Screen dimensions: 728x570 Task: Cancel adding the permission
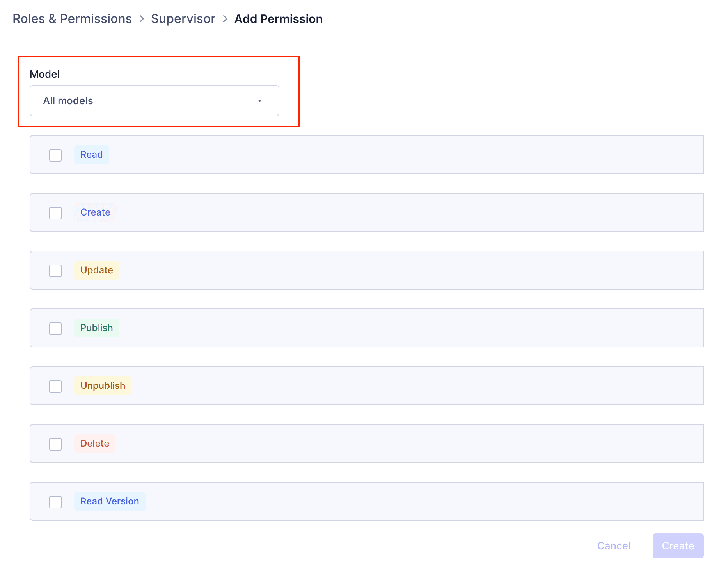pos(614,546)
